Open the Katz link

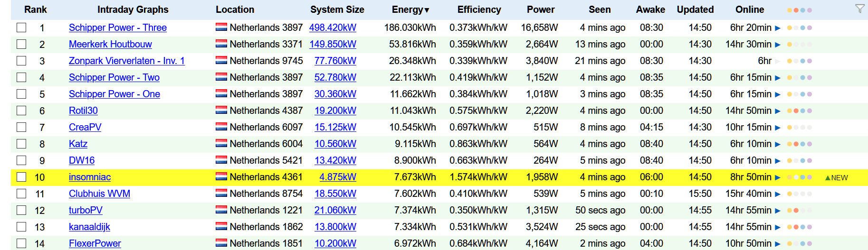click(x=78, y=144)
